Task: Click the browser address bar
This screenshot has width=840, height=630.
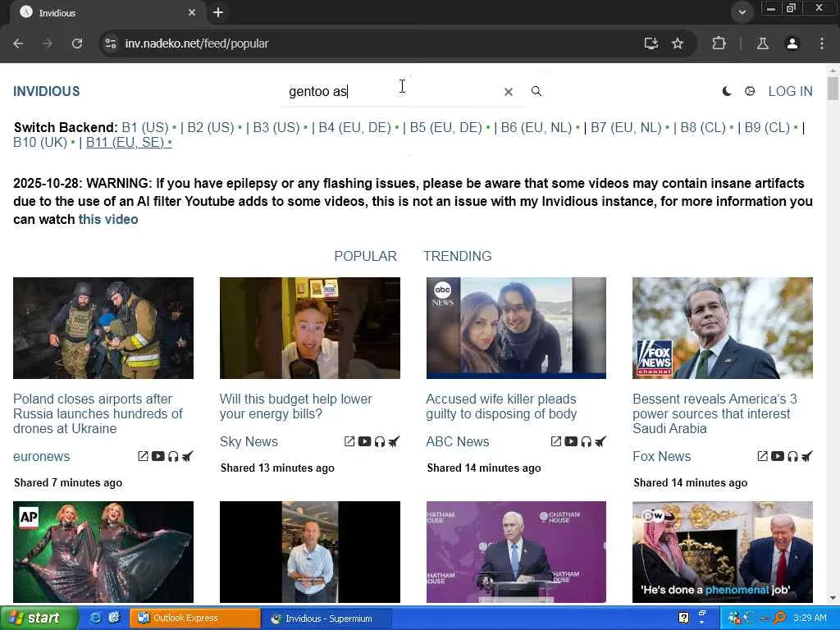Action: [375, 43]
